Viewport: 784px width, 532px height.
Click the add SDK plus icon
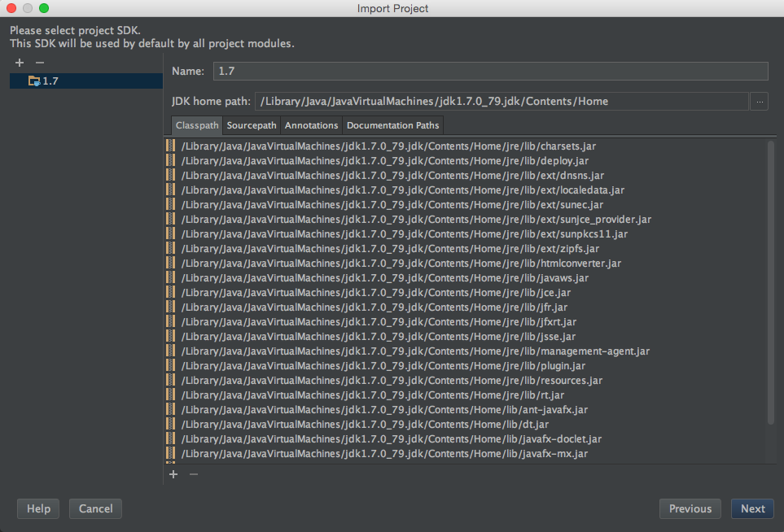20,63
